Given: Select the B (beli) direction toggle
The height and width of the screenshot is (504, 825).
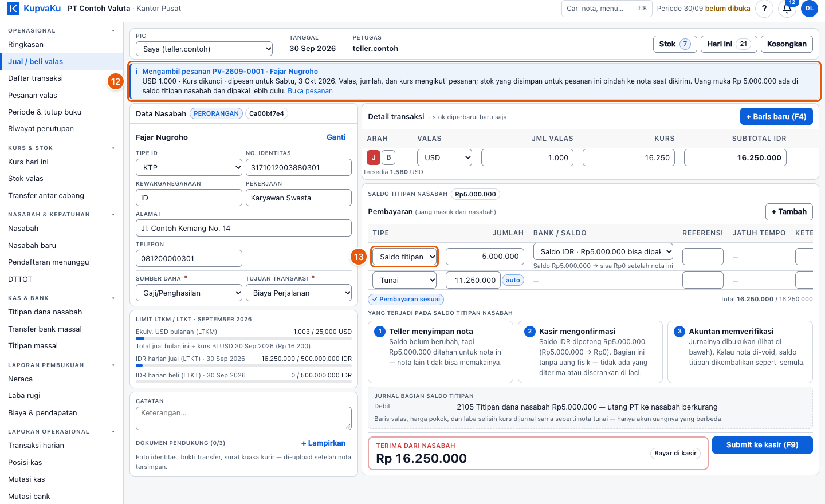Looking at the screenshot, I should [x=388, y=157].
